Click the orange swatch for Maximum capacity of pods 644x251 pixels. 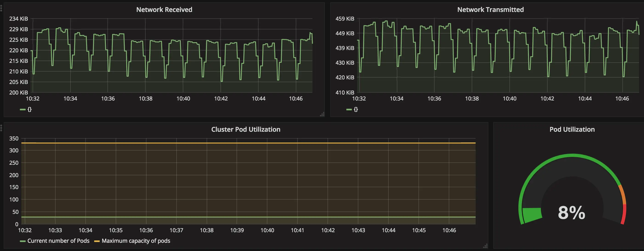tap(97, 241)
